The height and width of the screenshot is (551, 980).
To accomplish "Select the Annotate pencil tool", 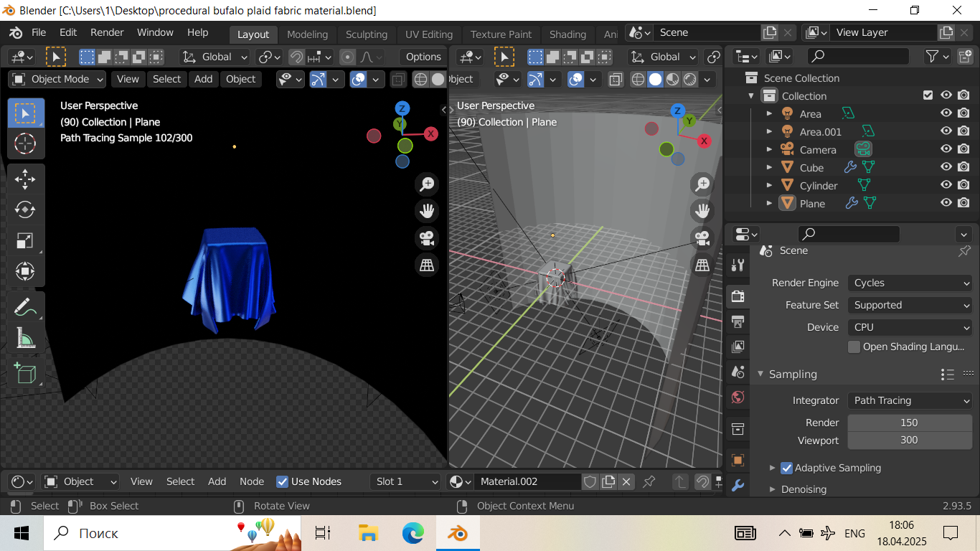I will (25, 307).
